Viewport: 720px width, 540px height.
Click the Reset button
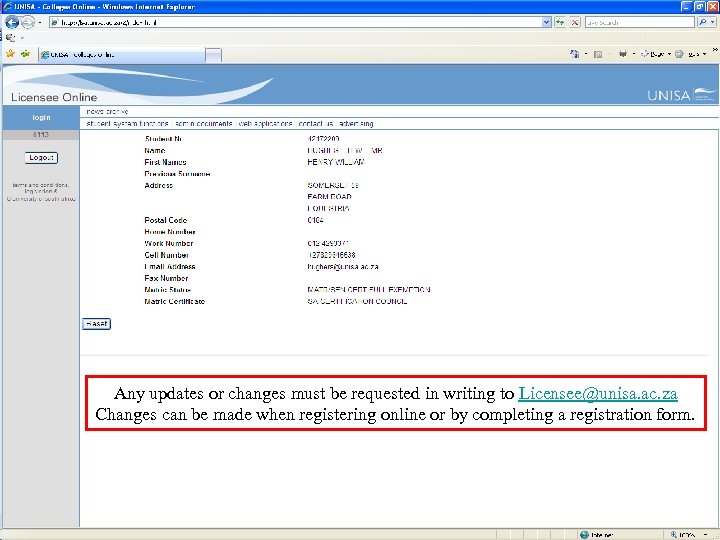(x=96, y=324)
